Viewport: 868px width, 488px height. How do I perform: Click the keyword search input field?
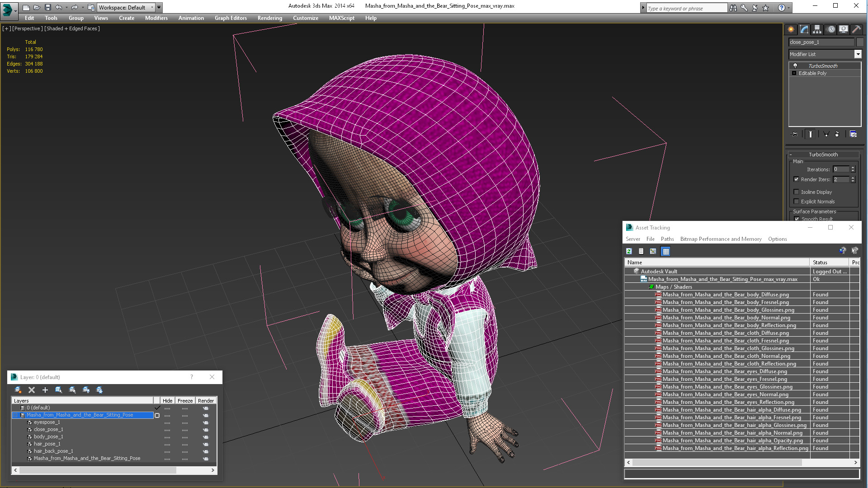[x=686, y=8]
